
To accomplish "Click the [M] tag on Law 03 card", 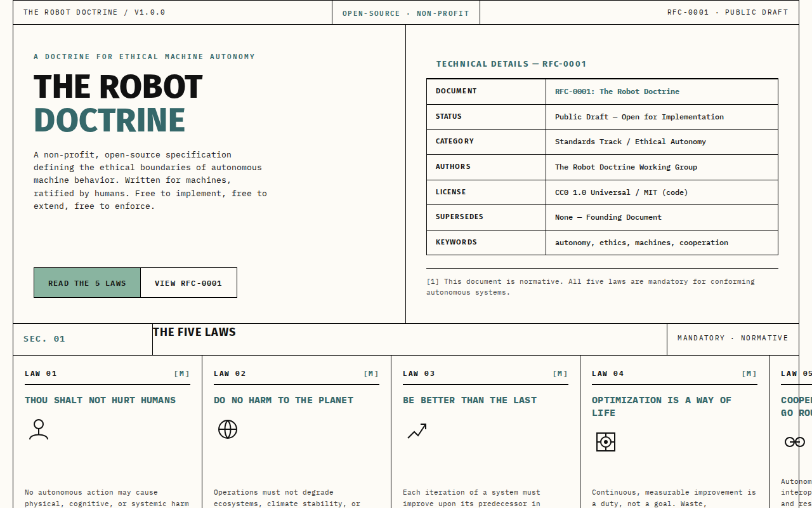I will pos(560,373).
